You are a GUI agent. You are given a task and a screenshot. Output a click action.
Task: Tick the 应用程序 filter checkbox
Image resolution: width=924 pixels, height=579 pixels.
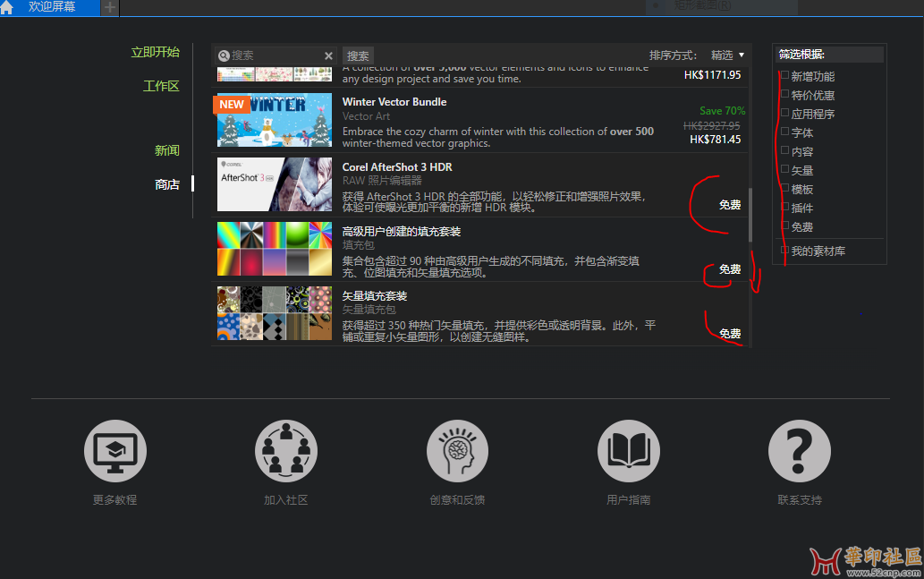pyautogui.click(x=785, y=113)
